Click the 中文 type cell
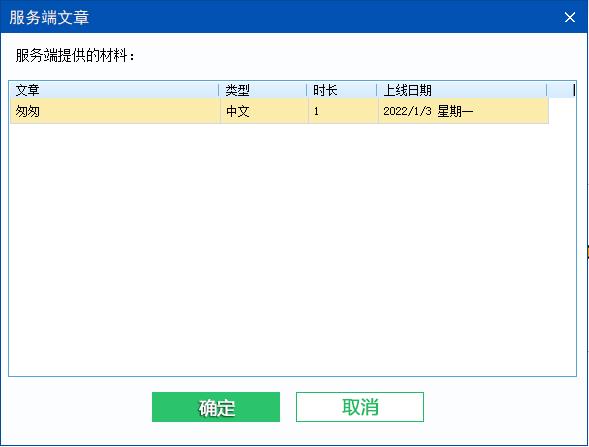 pyautogui.click(x=238, y=111)
